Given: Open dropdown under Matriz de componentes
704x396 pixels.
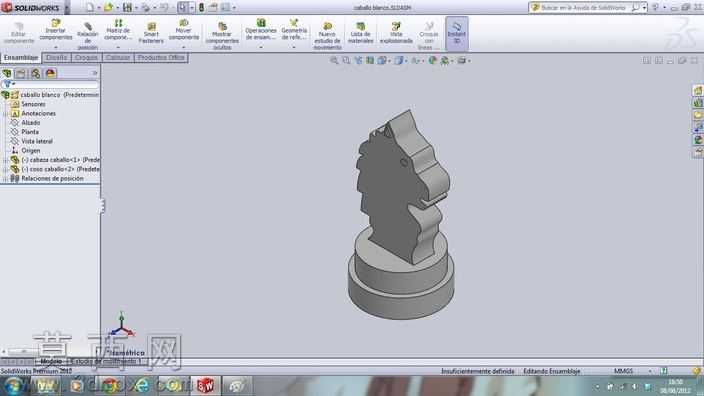Looking at the screenshot, I should 118,47.
